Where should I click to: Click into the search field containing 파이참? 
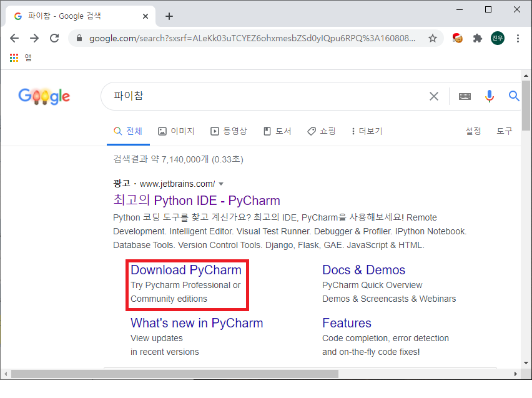[265, 96]
